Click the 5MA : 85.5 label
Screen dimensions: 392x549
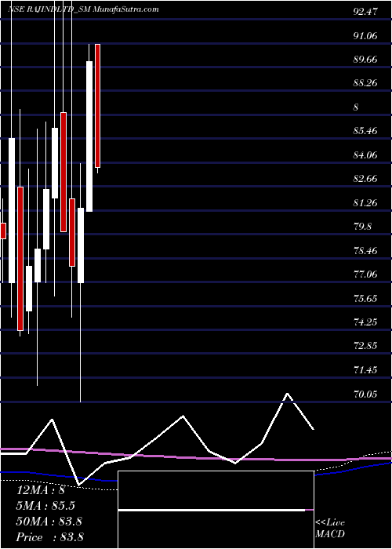[x=46, y=506]
